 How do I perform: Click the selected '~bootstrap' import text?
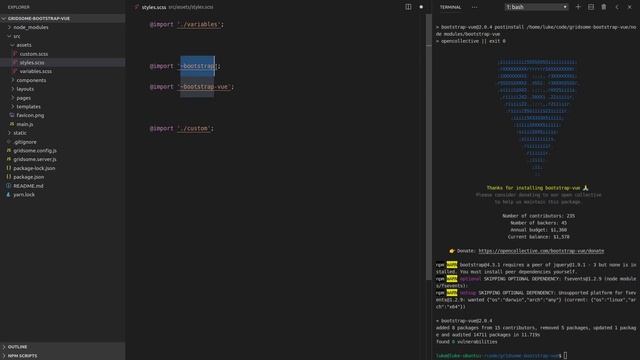click(198, 66)
